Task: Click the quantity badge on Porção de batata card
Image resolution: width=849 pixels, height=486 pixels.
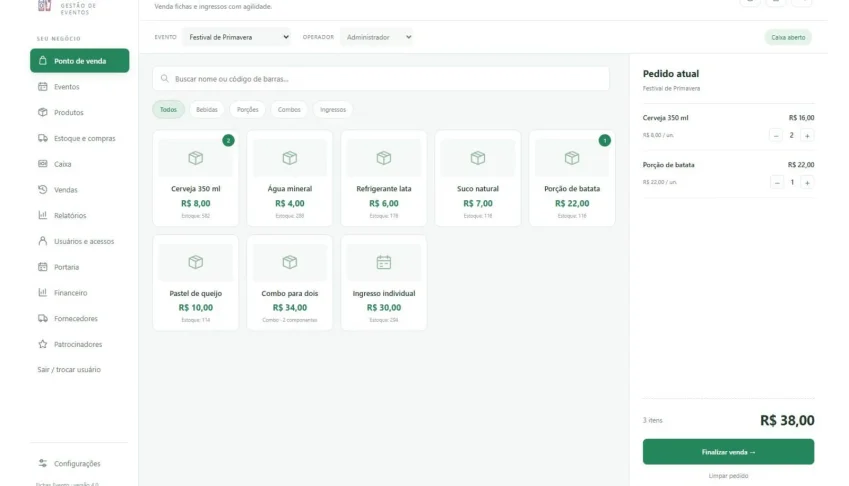Action: 605,140
